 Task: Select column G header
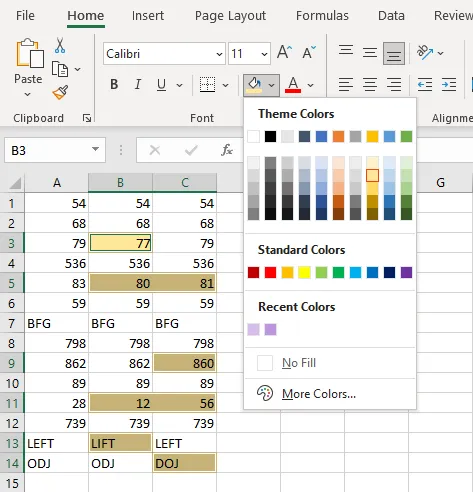click(x=441, y=183)
